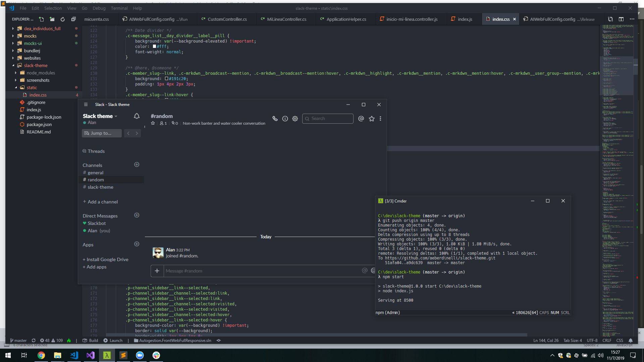Screen dimensions: 644x362
Task: Click New Folder icon in Explorer header
Action: click(52, 19)
